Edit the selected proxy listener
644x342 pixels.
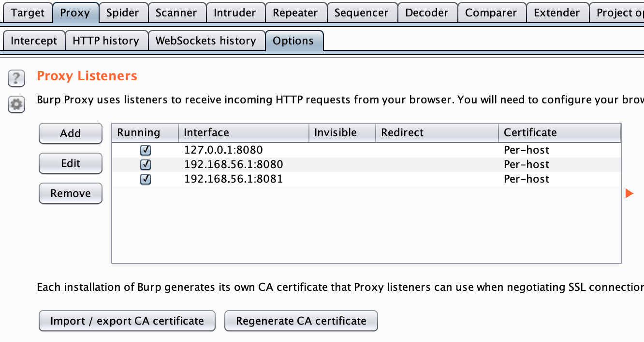(x=70, y=163)
